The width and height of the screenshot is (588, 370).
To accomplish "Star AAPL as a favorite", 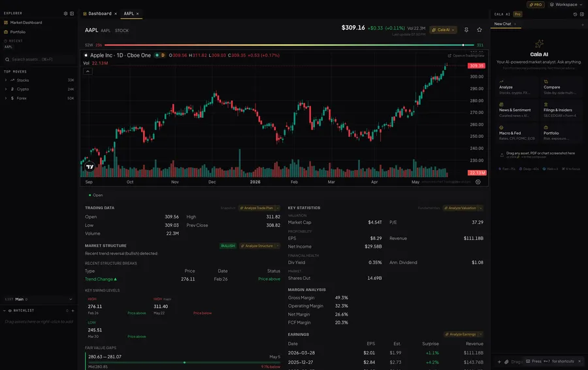I will tap(480, 29).
